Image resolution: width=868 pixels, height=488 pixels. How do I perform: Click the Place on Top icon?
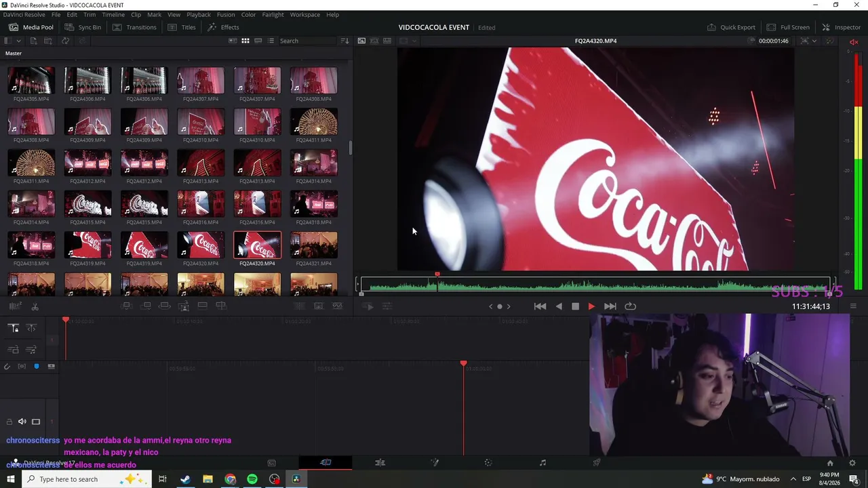[x=202, y=306]
